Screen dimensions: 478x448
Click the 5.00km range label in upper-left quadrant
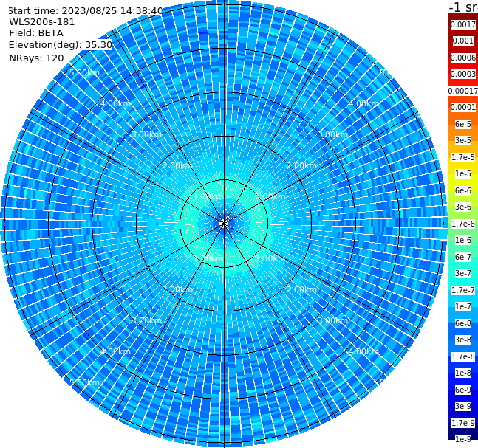click(84, 72)
